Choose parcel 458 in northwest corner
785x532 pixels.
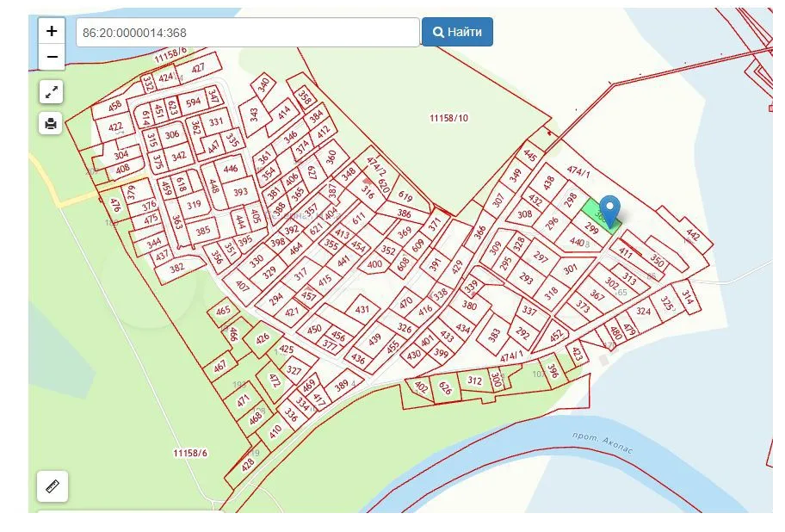pyautogui.click(x=114, y=108)
